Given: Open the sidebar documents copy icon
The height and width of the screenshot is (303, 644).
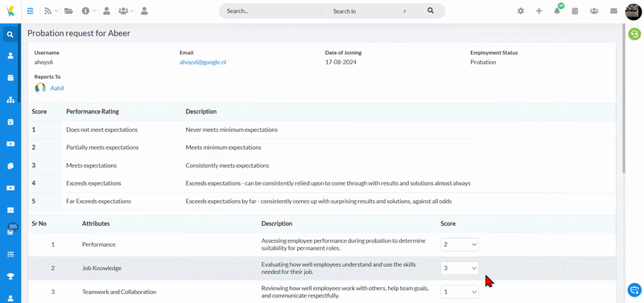Looking at the screenshot, I should tap(10, 166).
